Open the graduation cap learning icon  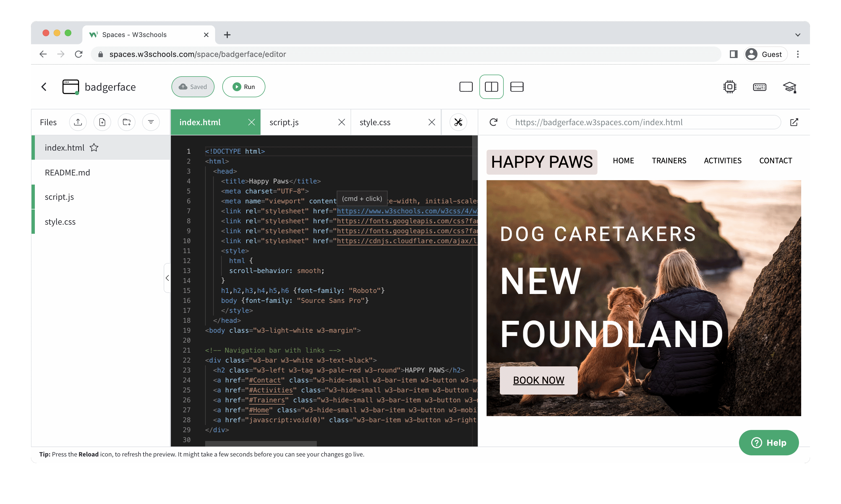pyautogui.click(x=789, y=87)
